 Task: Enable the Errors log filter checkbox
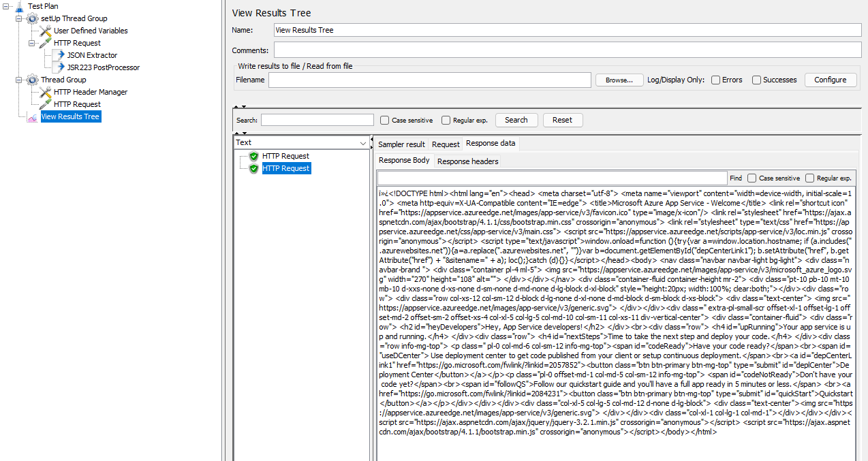[x=716, y=80]
